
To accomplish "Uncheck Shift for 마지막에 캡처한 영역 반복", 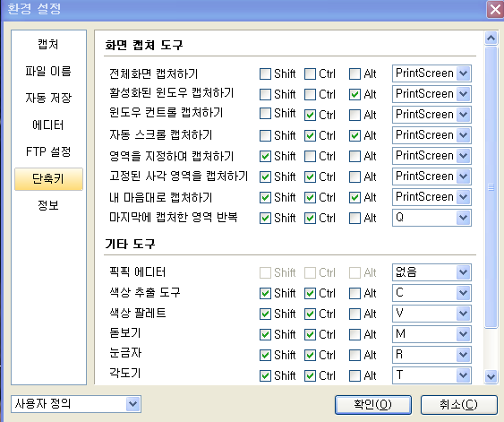I will tap(265, 218).
